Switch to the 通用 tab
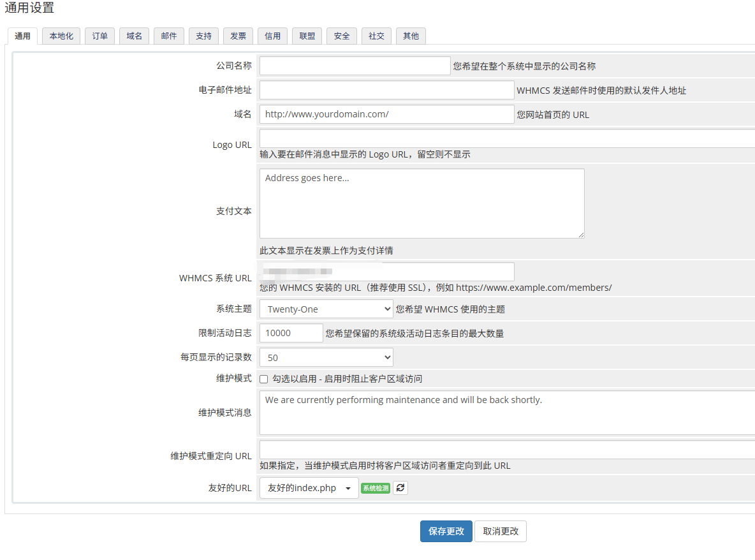The image size is (755, 560). click(x=22, y=36)
